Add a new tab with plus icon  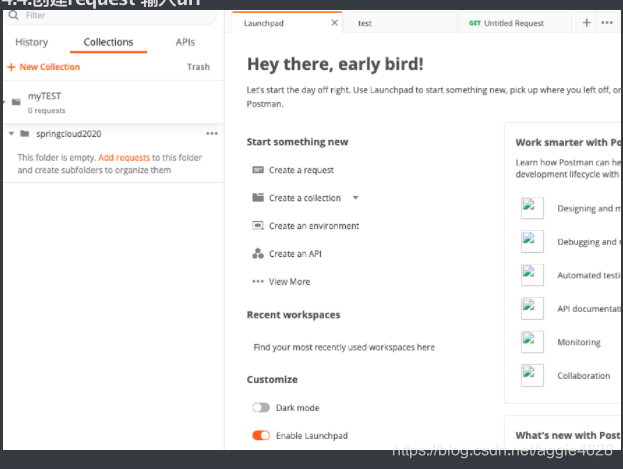pos(586,23)
